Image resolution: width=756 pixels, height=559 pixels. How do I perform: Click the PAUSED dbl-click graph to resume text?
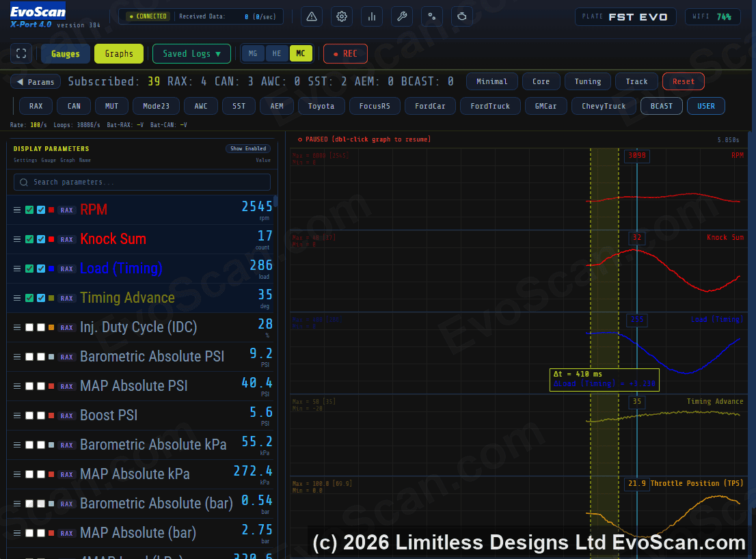point(364,139)
